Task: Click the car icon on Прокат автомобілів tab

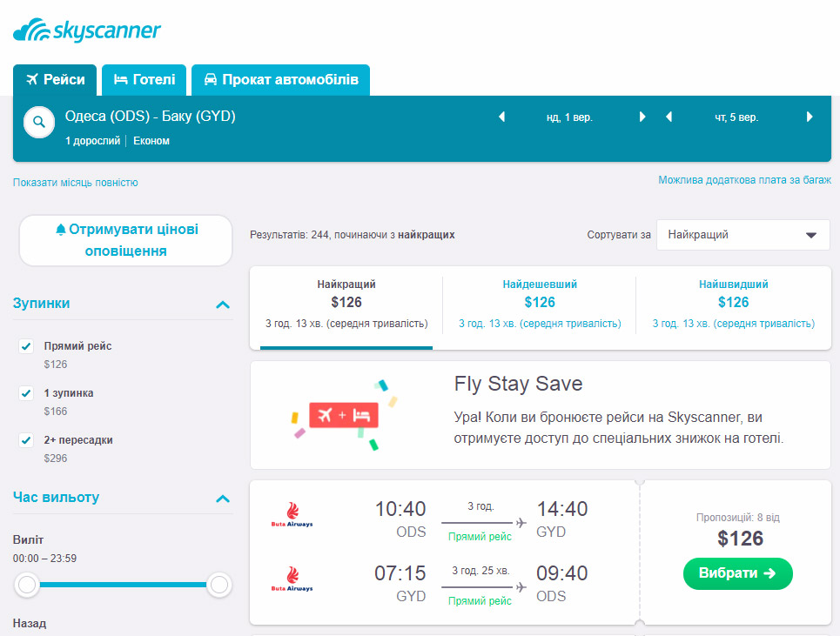Action: 211,79
